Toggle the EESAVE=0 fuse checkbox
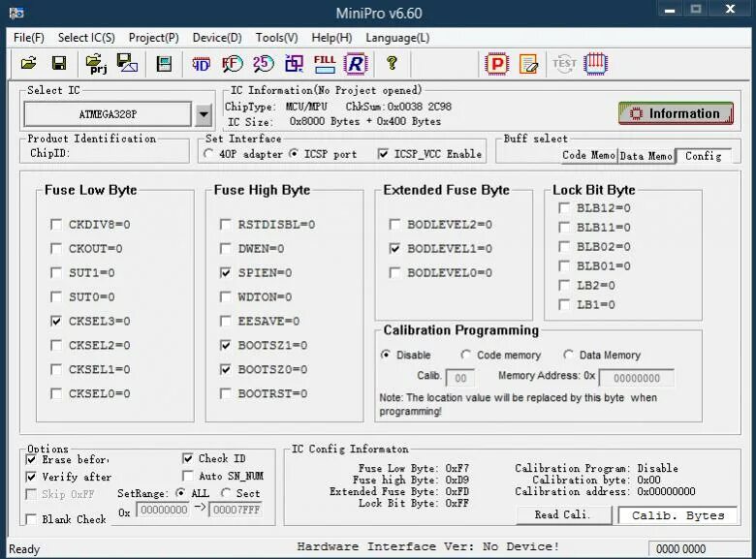The height and width of the screenshot is (559, 756). click(225, 321)
